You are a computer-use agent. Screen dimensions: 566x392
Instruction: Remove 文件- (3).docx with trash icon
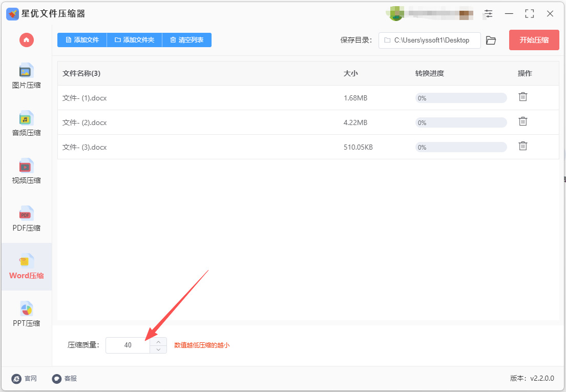[522, 146]
